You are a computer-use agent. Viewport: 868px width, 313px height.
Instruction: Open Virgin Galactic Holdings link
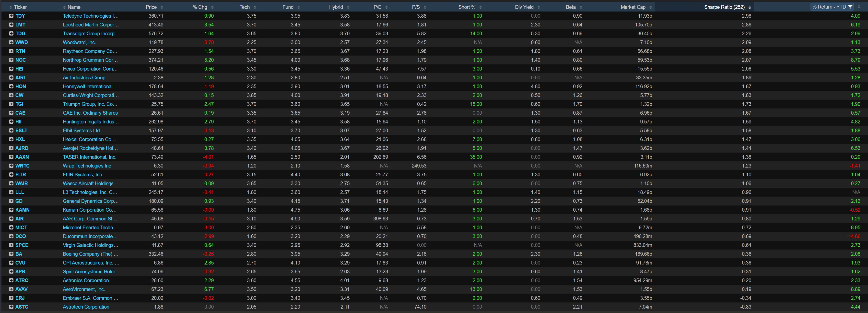click(91, 245)
